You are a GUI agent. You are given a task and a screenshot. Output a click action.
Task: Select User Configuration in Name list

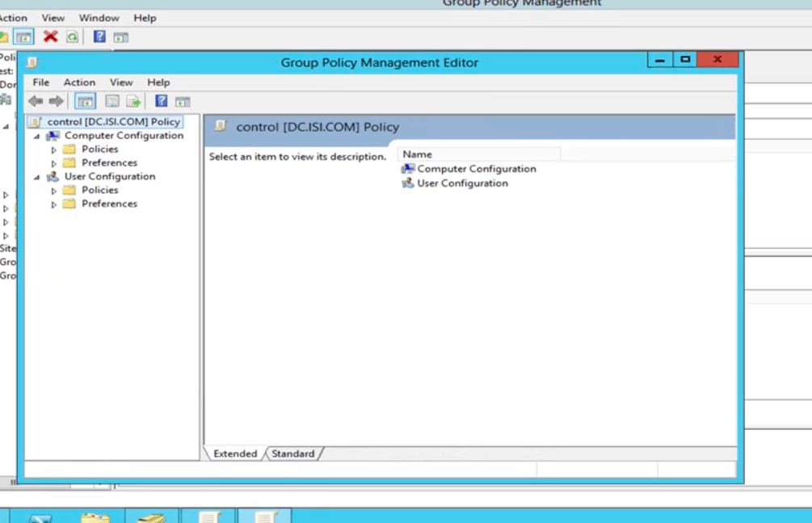(462, 183)
